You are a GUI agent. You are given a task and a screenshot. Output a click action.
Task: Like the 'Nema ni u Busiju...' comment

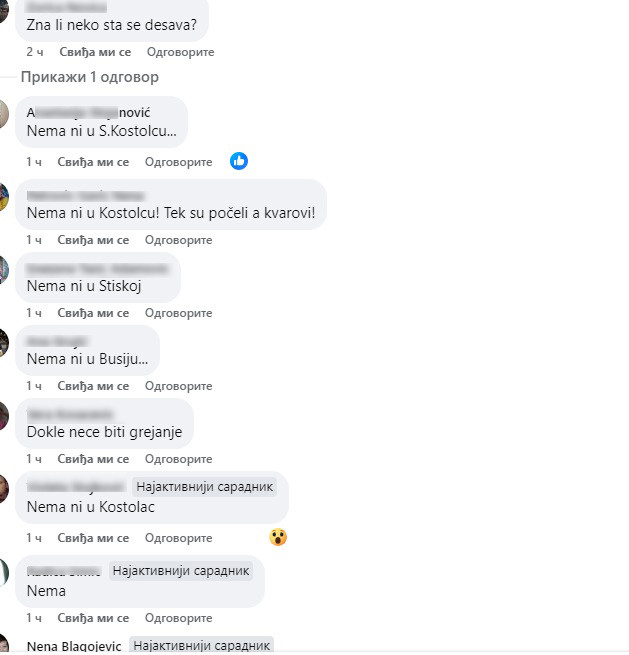pyautogui.click(x=93, y=386)
